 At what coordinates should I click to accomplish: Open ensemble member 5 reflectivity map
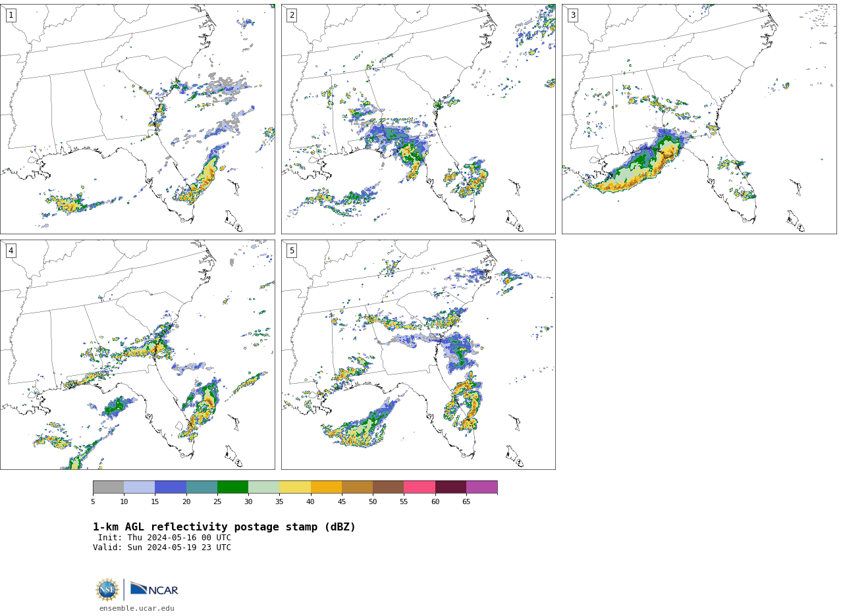(418, 355)
